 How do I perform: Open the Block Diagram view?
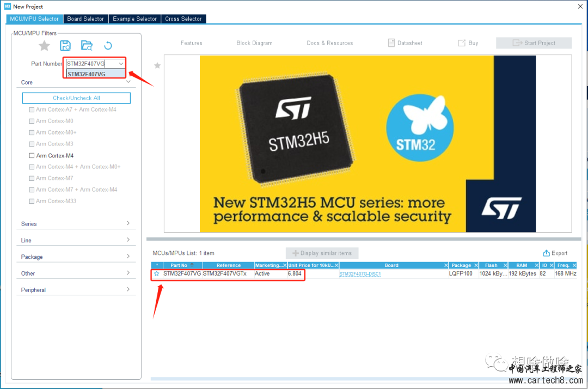[x=254, y=43]
